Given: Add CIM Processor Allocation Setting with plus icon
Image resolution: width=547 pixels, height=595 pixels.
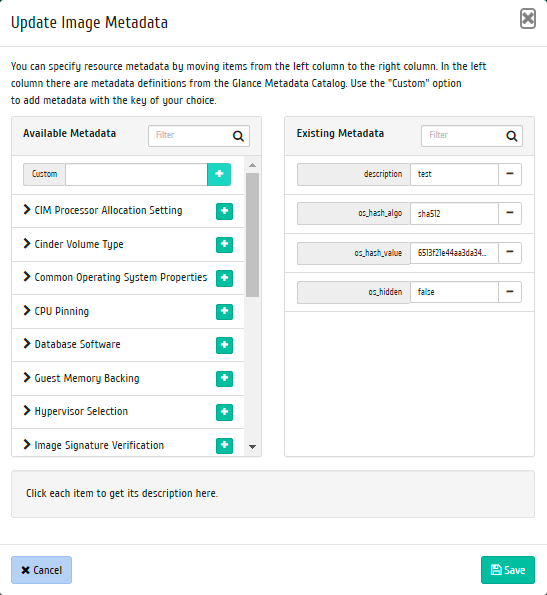Looking at the screenshot, I should point(224,211).
